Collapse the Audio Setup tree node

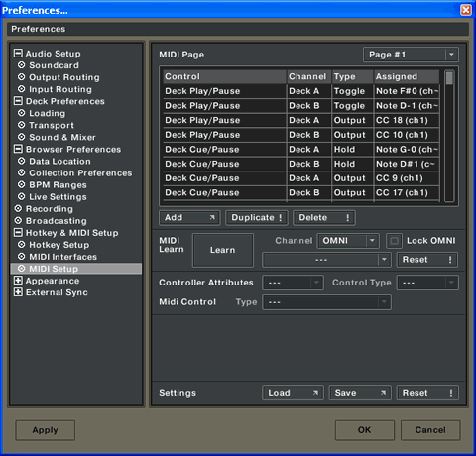[18, 54]
